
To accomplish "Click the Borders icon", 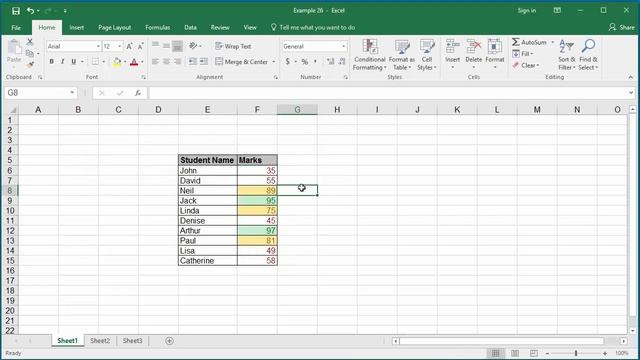I will coord(95,62).
